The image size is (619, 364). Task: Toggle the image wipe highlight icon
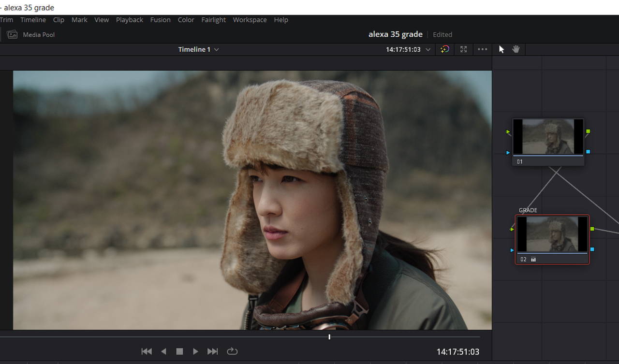coord(445,49)
